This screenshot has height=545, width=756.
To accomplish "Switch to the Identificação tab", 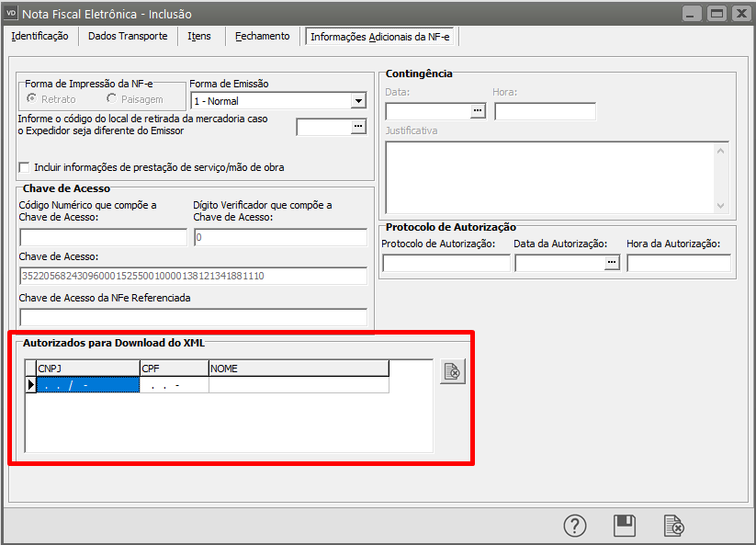I will [x=39, y=36].
